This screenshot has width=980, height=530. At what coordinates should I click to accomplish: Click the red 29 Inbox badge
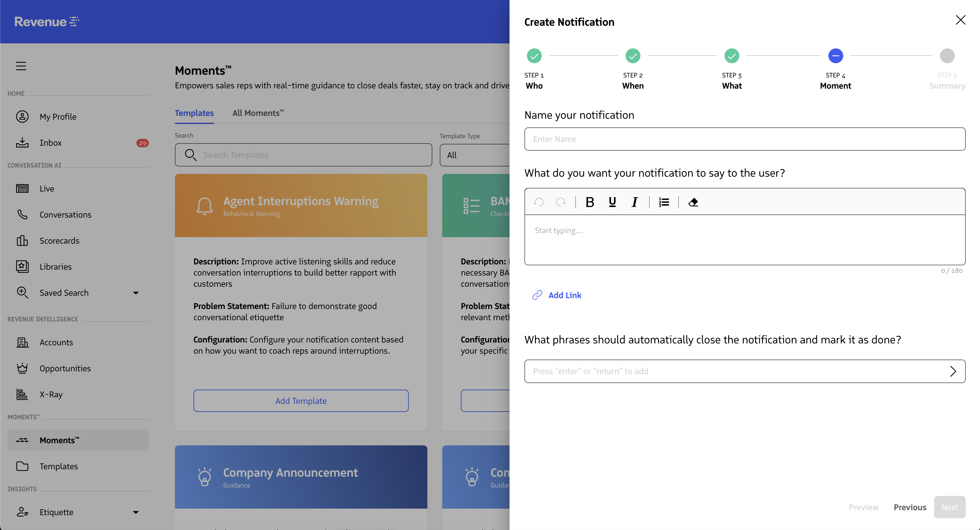point(142,143)
